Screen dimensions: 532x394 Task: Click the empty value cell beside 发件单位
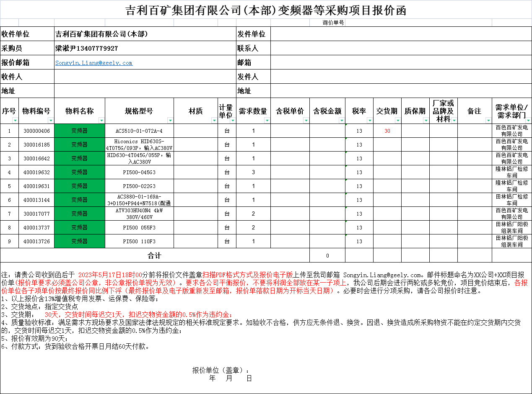401,34
